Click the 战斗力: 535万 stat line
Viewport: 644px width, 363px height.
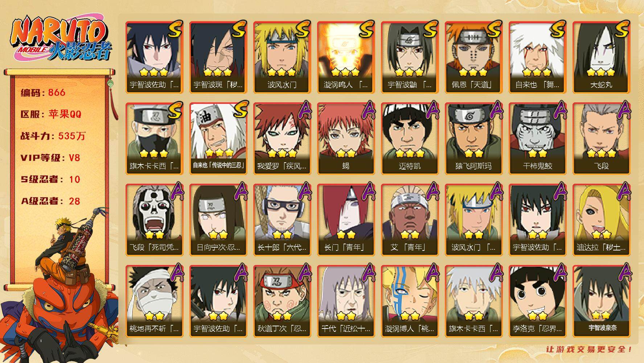tap(53, 136)
